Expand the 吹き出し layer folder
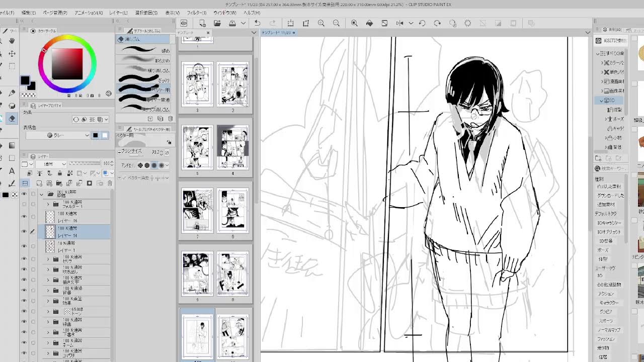Image resolution: width=644 pixels, height=362 pixels. click(48, 269)
